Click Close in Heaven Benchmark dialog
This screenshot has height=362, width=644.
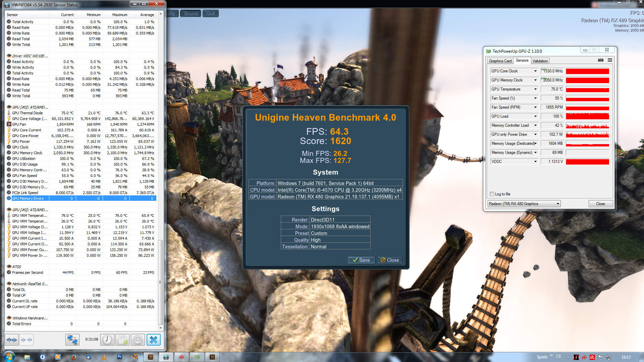(390, 260)
